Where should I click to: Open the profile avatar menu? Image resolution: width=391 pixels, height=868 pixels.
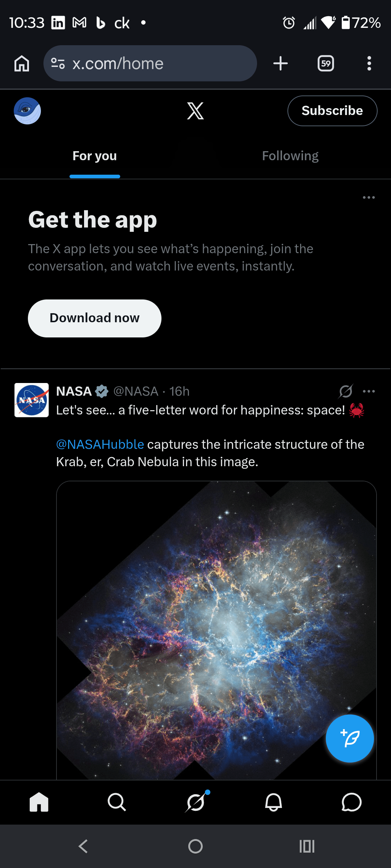click(x=28, y=111)
